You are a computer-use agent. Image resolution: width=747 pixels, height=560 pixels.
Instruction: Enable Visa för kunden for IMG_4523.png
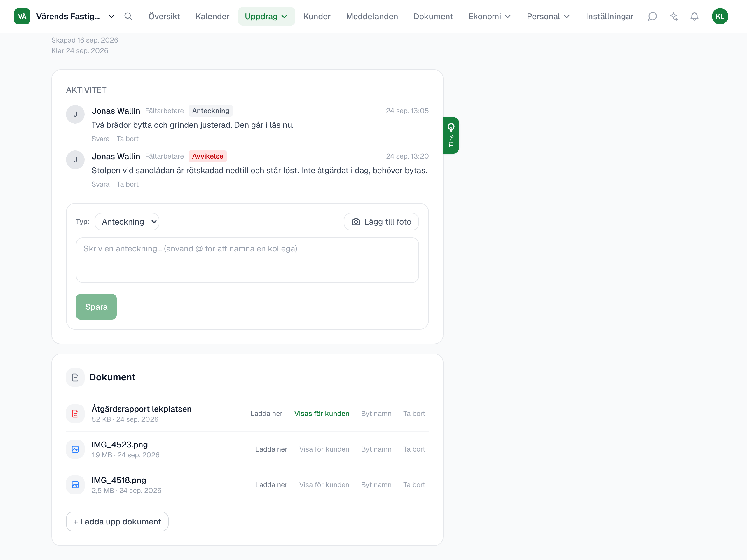[324, 449]
